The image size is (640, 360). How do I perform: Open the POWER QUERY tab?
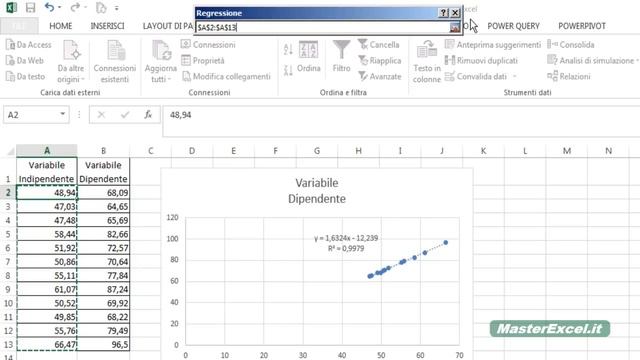pyautogui.click(x=513, y=26)
